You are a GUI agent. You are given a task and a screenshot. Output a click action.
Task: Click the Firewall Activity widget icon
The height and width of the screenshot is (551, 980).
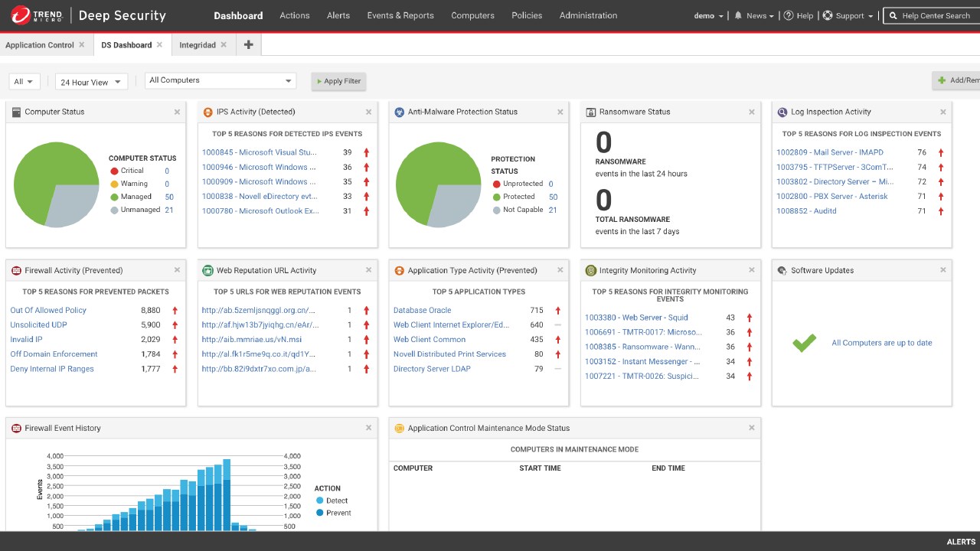pyautogui.click(x=16, y=270)
